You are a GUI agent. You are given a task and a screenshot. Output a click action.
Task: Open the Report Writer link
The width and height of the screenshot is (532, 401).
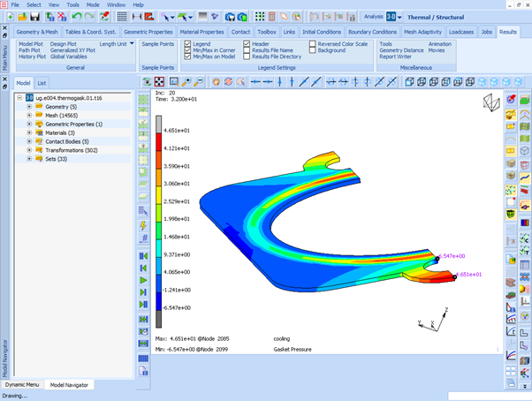coord(398,57)
